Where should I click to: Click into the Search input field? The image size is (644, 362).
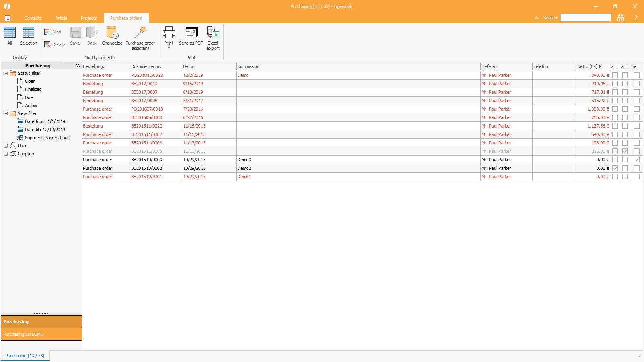[586, 18]
